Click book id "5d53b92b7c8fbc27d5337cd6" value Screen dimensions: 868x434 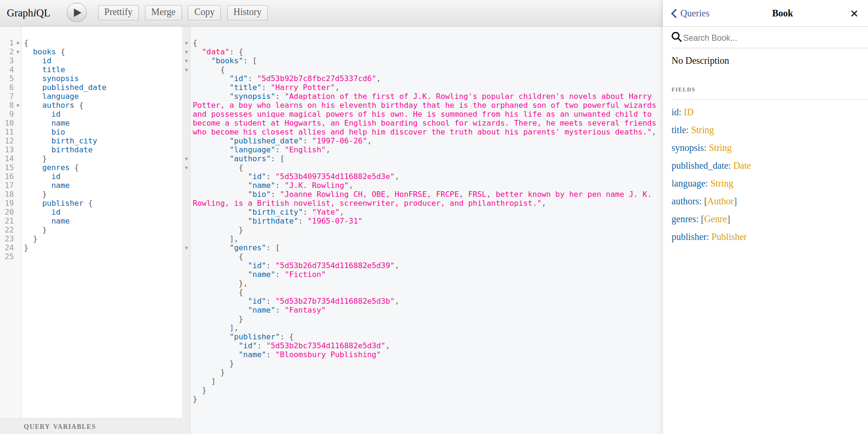[x=317, y=79]
